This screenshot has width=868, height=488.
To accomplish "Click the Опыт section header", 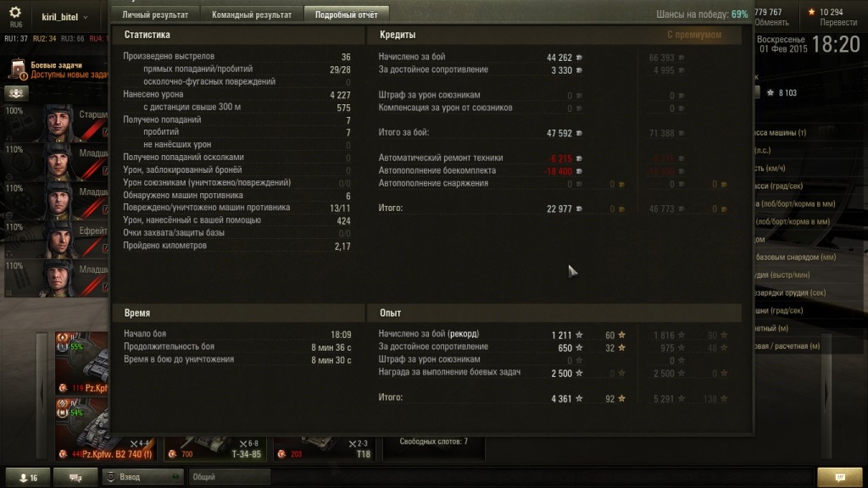I will click(390, 313).
